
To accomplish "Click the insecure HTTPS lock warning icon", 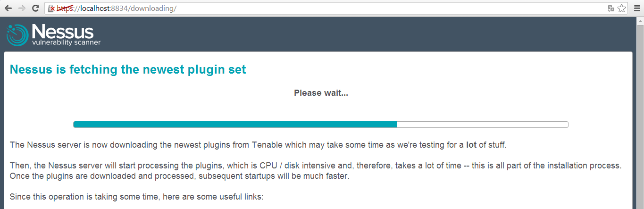I will pos(51,8).
